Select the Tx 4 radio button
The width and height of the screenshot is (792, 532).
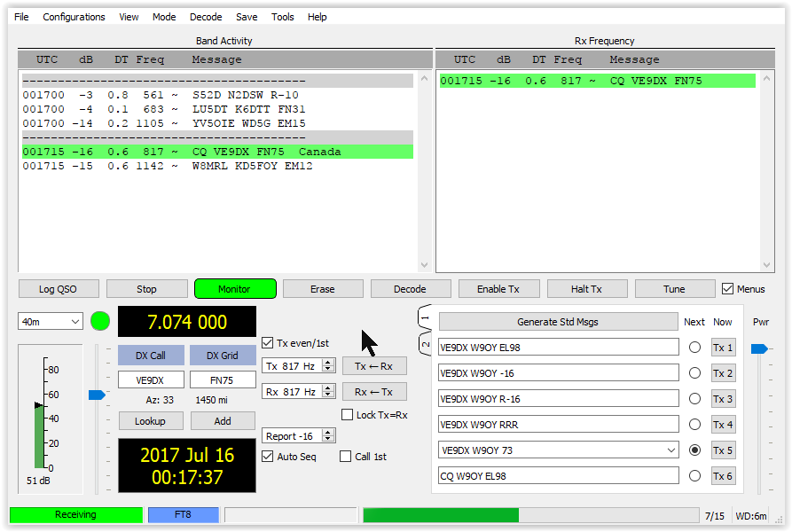pyautogui.click(x=694, y=424)
